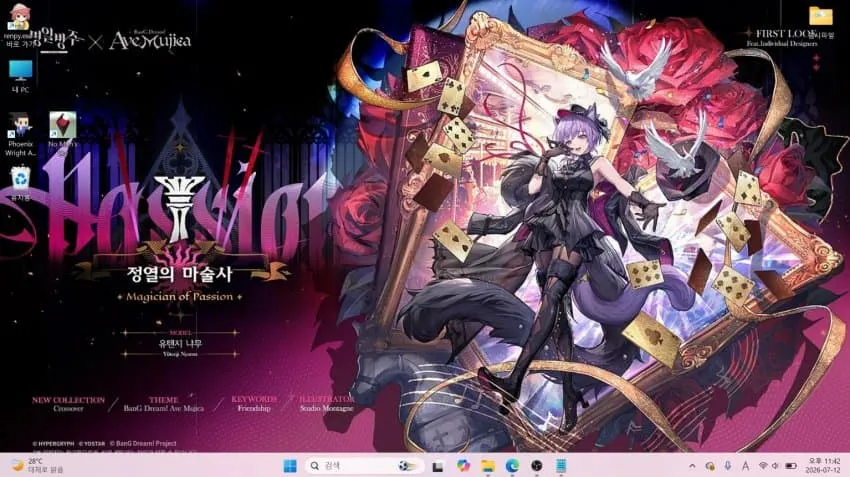Click the taskbar search box
Viewport: 850px width, 477px height.
pos(364,466)
